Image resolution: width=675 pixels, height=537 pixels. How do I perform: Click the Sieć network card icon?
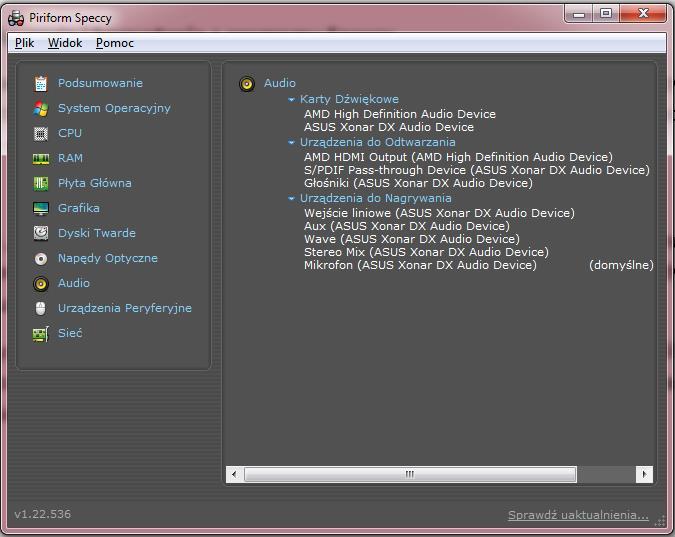(x=41, y=334)
